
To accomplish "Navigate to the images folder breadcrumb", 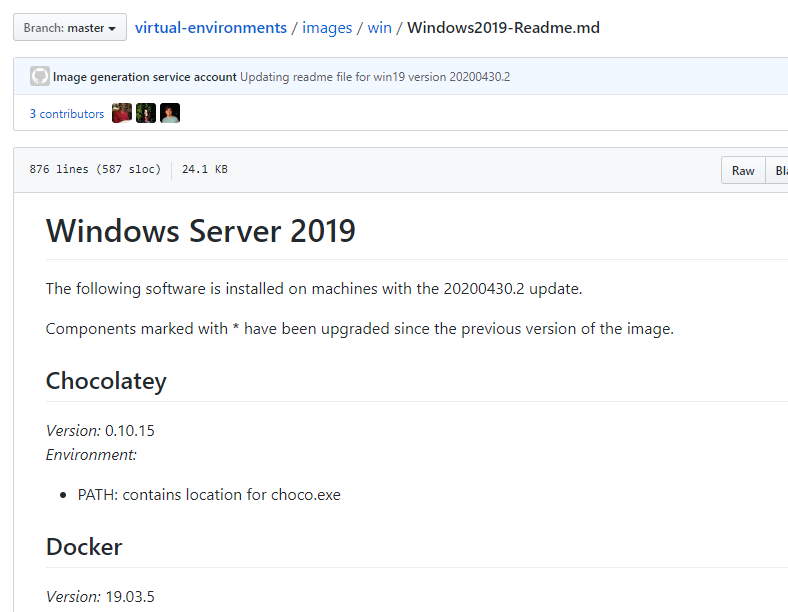I will (327, 28).
